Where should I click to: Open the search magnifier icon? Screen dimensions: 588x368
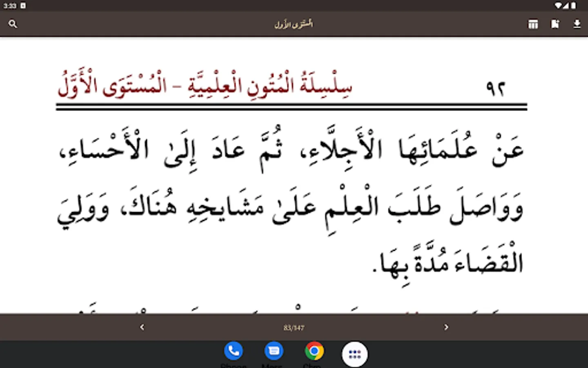coord(13,24)
